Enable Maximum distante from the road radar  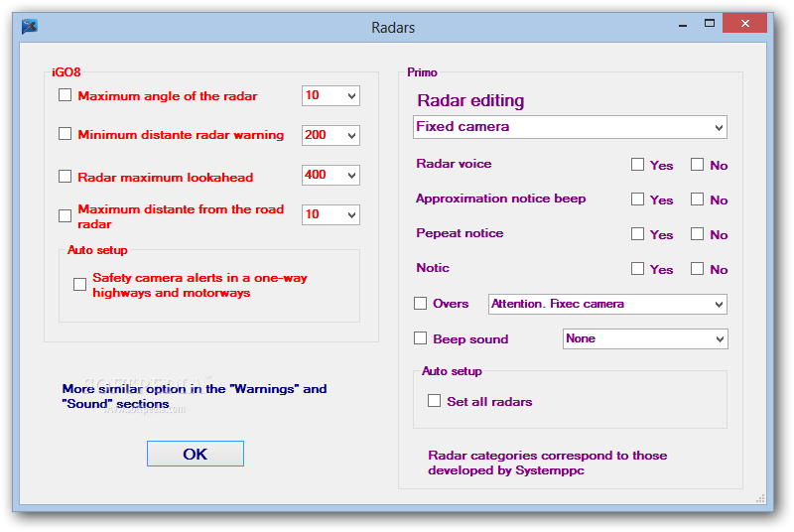(x=65, y=215)
